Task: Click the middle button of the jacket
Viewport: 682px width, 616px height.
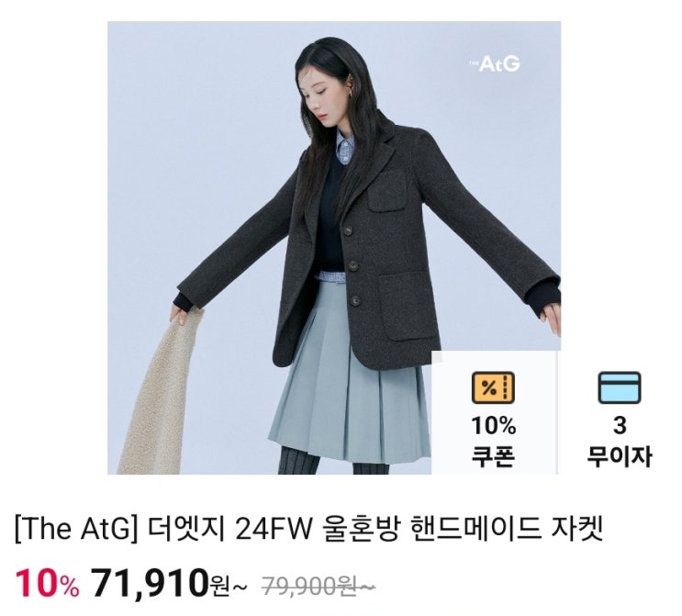Action: pos(353,265)
